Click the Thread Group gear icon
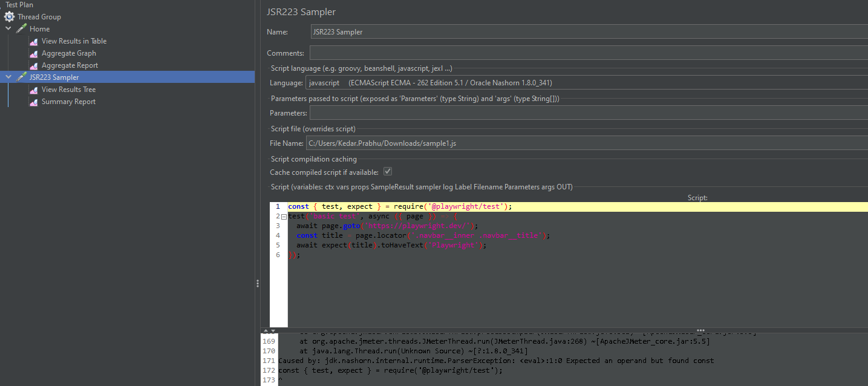The height and width of the screenshot is (386, 868). tap(8, 16)
